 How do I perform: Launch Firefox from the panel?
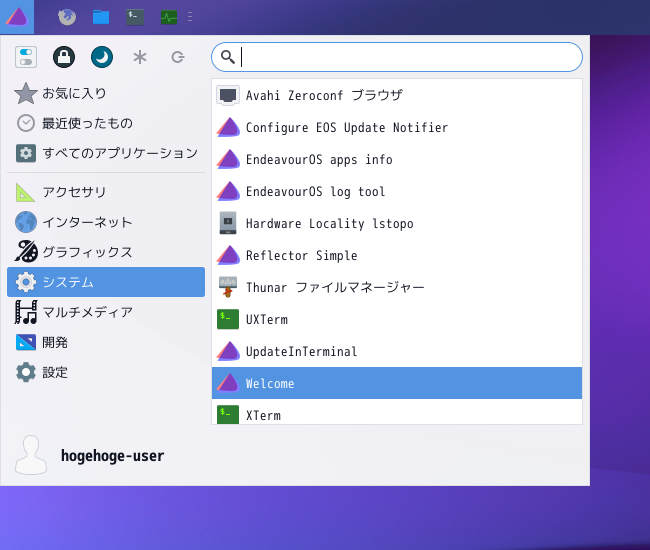coord(67,17)
